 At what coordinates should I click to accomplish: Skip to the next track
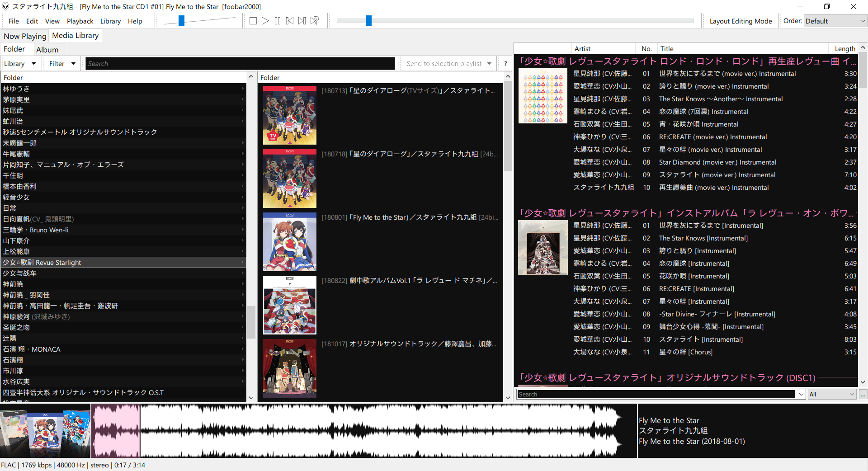pos(302,20)
